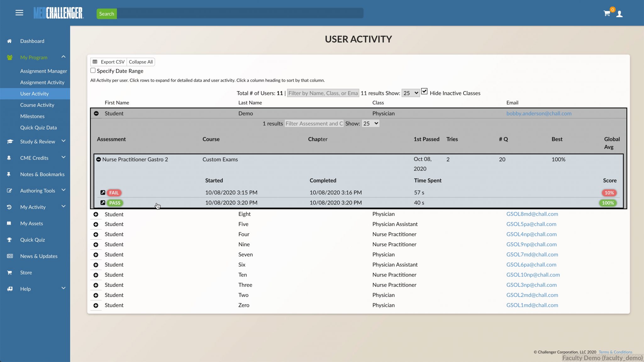The image size is (644, 362).
Task: Open GSOL8md@chall.com email link
Action: [x=532, y=214]
